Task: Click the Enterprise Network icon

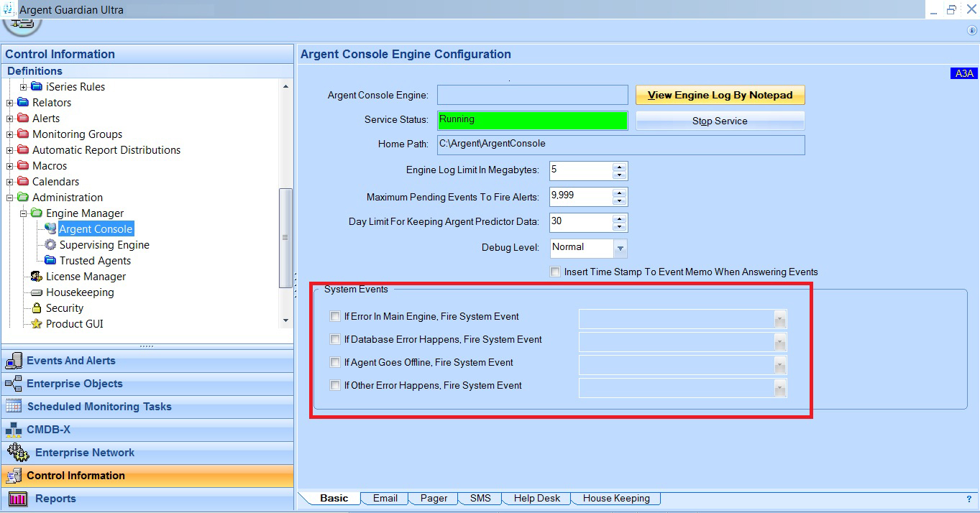Action: click(x=18, y=453)
